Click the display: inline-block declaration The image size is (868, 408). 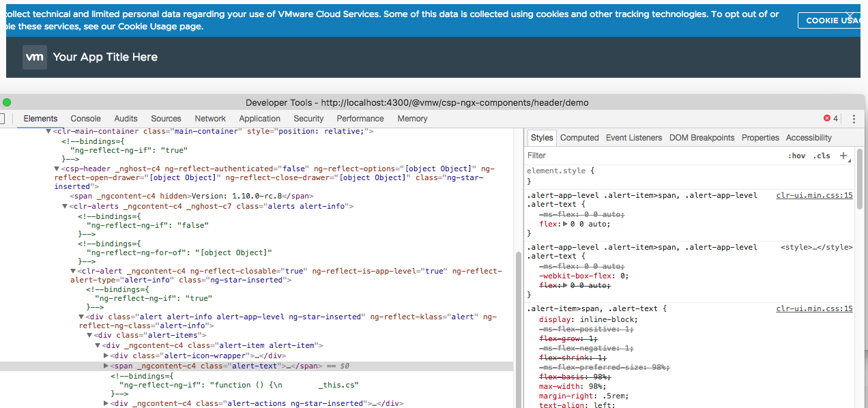[588, 319]
